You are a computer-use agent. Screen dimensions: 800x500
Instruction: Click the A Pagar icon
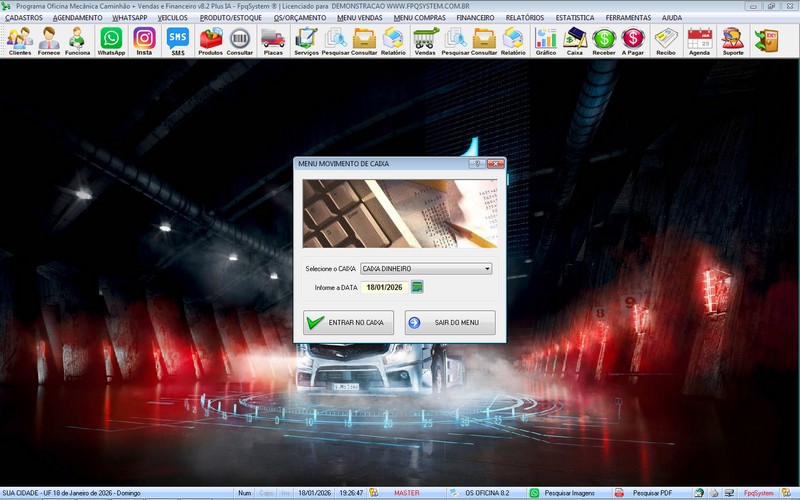(633, 40)
